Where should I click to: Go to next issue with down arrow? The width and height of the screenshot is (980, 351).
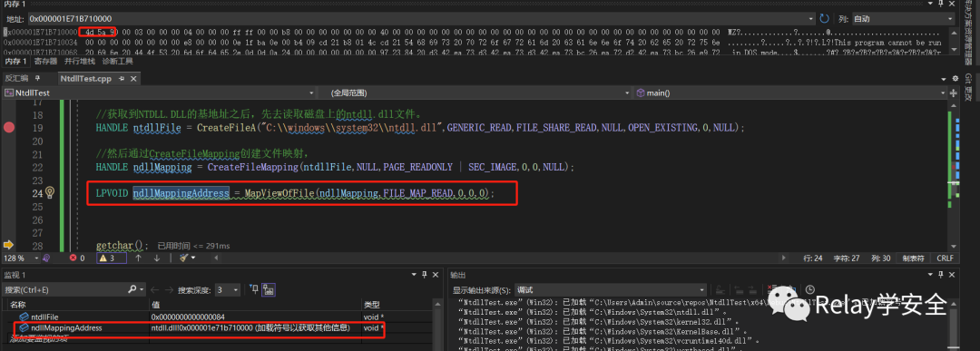pos(156,258)
